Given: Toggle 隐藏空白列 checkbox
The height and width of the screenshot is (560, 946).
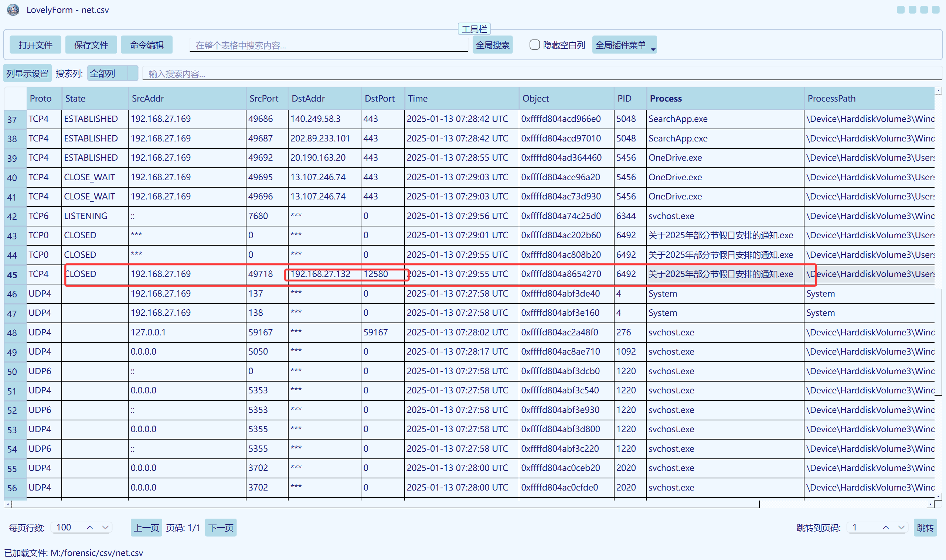Looking at the screenshot, I should click(535, 45).
